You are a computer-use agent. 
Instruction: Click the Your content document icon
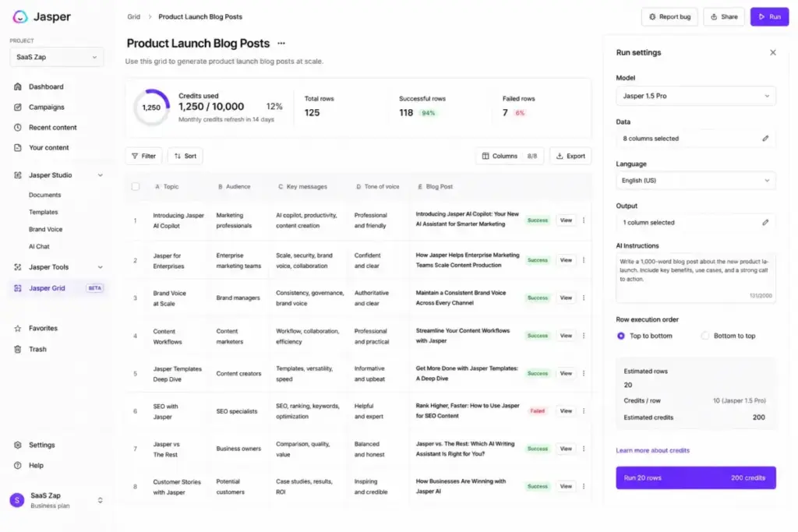[18, 147]
